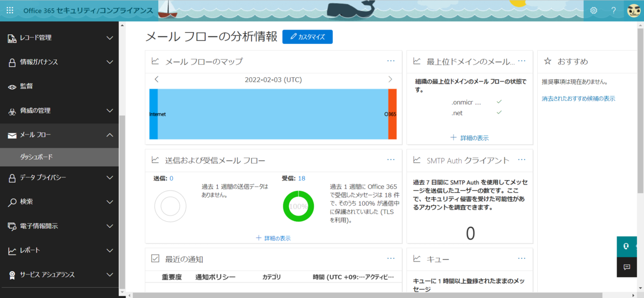The height and width of the screenshot is (298, 644).
Task: Click the blue Internet bar in flow map
Action: tap(153, 114)
